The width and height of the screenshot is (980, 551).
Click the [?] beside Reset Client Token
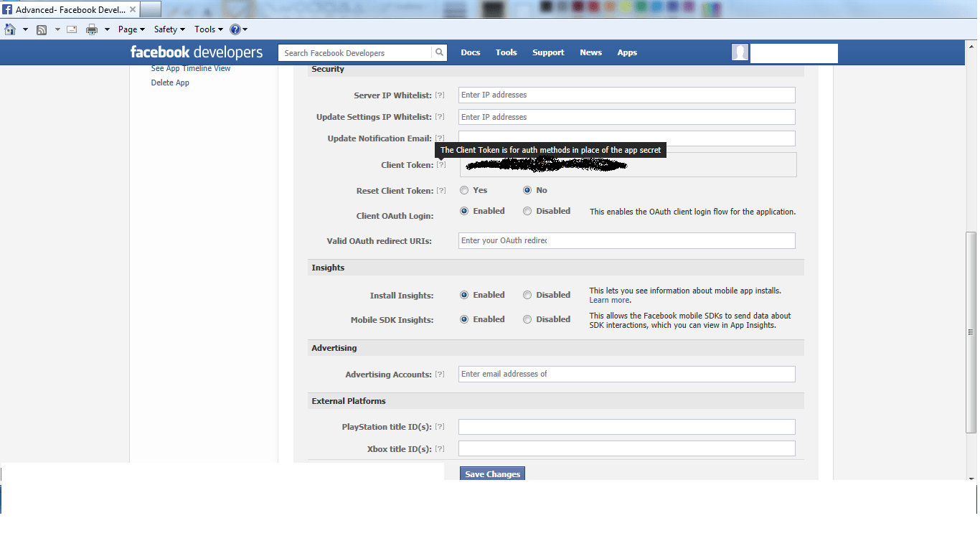coord(441,190)
